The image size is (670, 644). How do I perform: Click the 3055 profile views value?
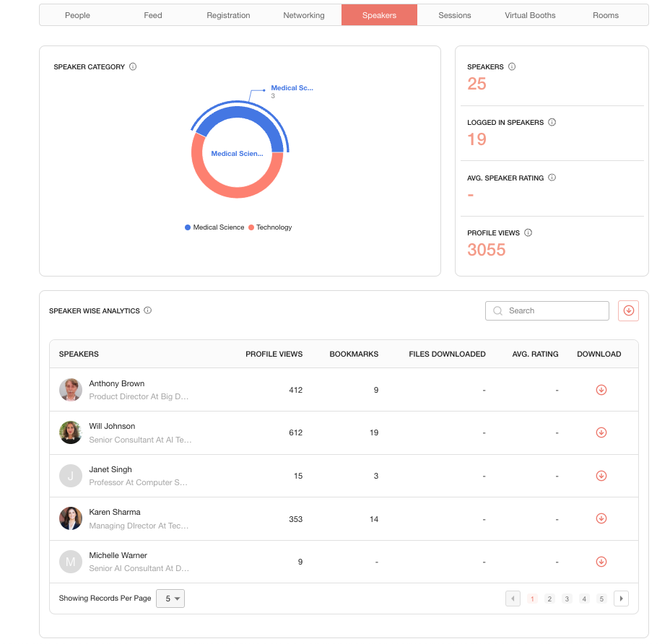[487, 250]
